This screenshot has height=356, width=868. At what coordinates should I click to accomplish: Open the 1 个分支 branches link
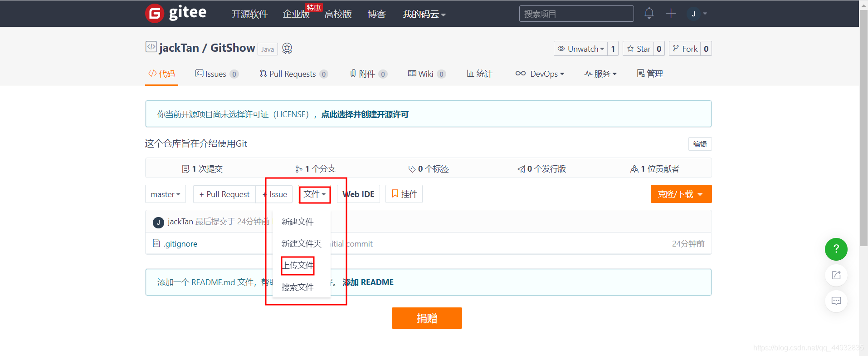(x=315, y=168)
